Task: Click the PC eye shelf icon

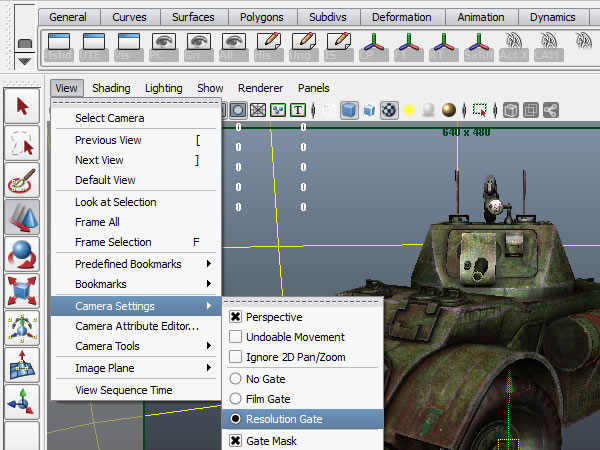Action: 164,47
